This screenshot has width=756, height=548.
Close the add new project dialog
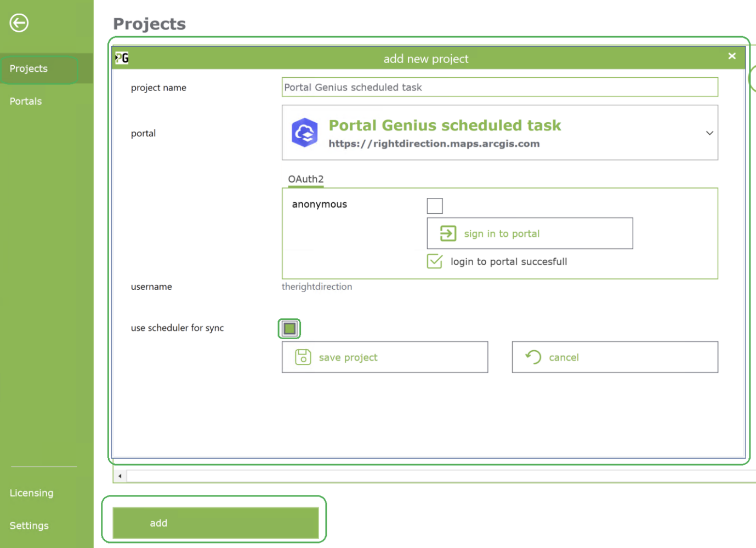point(732,56)
